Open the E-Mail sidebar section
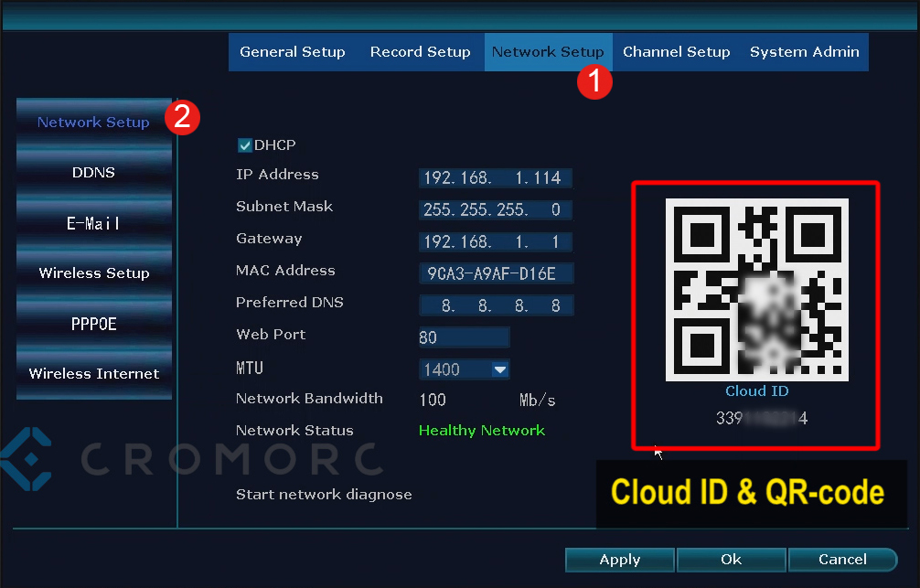 (x=94, y=223)
